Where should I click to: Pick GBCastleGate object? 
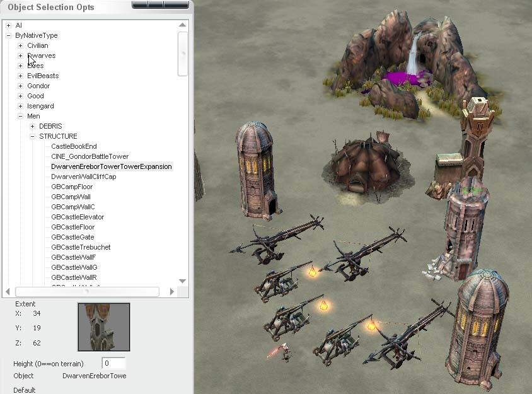pos(72,237)
